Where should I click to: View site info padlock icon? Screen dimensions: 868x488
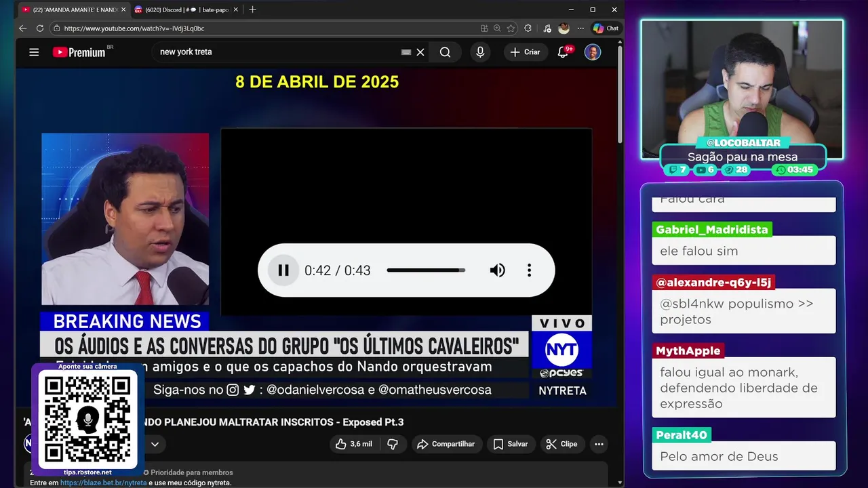56,28
